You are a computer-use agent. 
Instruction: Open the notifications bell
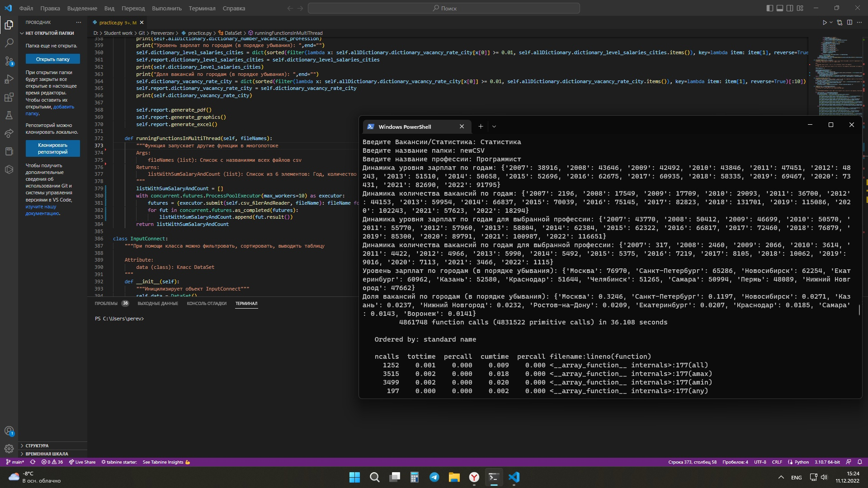coord(859,462)
